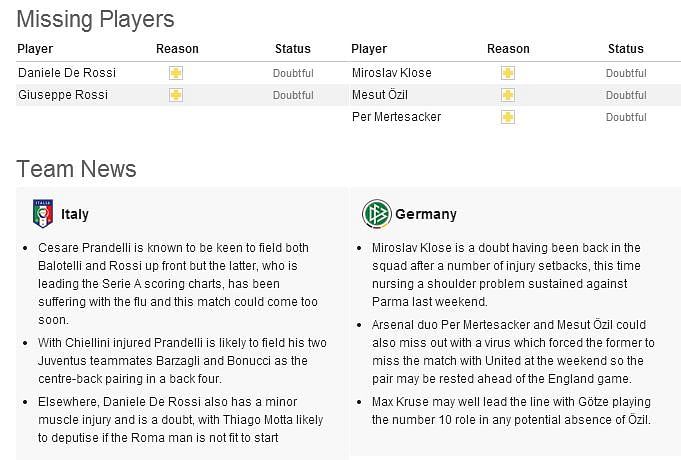Click Giuseppe Rossi's yellow injury cross icon

point(176,95)
